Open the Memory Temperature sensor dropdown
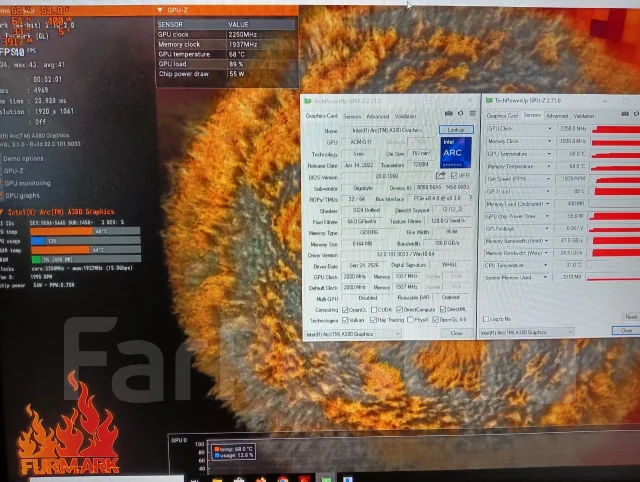This screenshot has height=482, width=640. 549,167
